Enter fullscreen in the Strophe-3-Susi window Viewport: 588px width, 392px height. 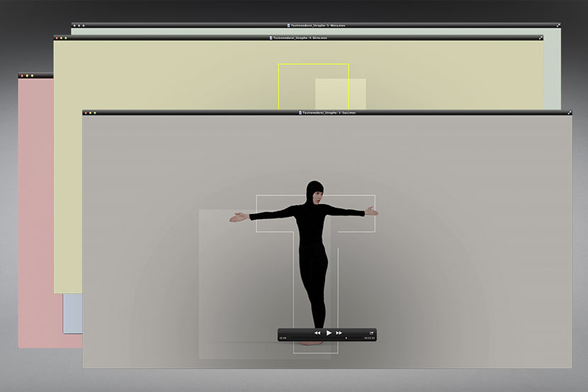pyautogui.click(x=568, y=112)
